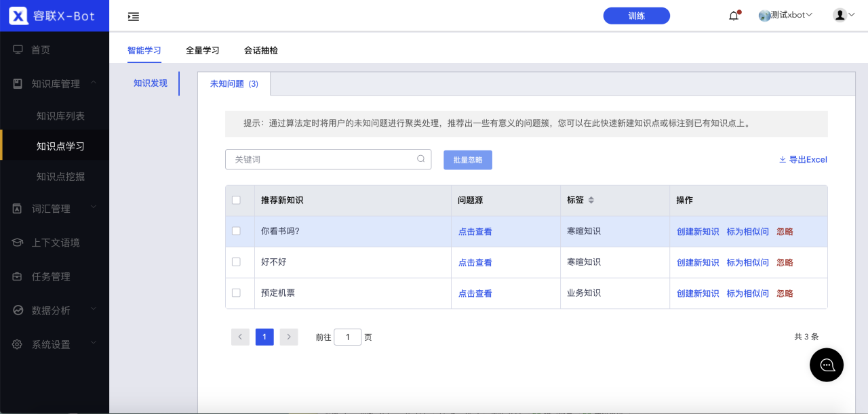The image size is (868, 414).
Task: Select all rows with header checkbox
Action: [x=236, y=200]
